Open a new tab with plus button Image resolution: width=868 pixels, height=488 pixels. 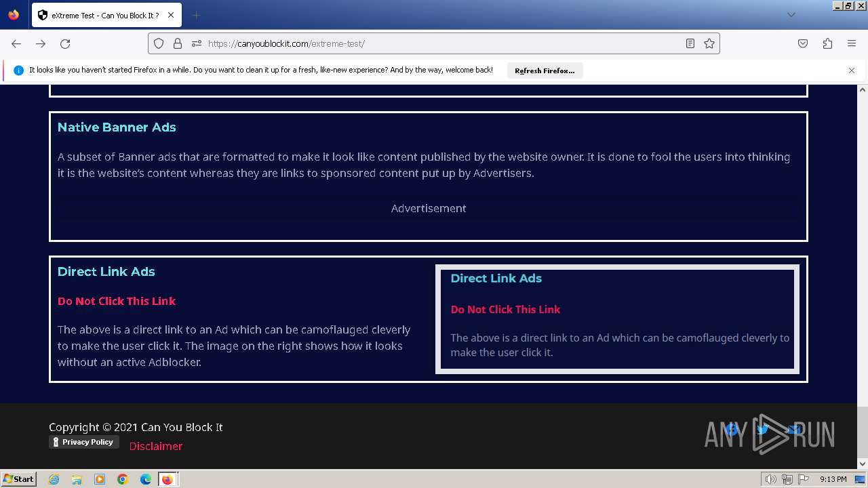[x=196, y=15]
